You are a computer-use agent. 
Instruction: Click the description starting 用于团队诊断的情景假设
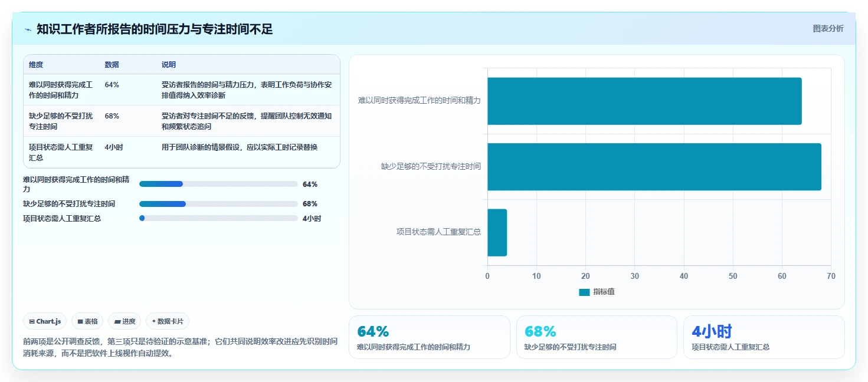click(240, 147)
